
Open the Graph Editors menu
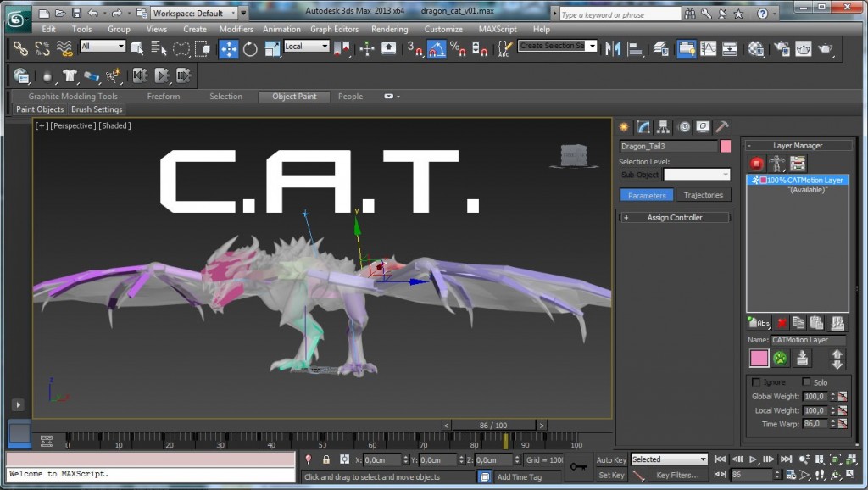point(334,29)
